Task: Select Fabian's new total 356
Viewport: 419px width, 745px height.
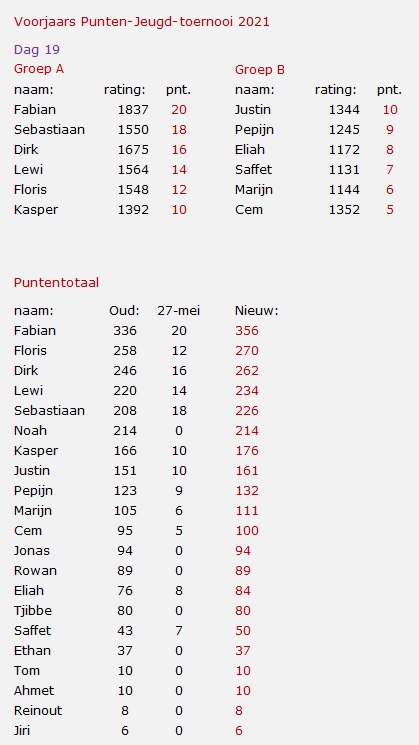Action: [247, 331]
